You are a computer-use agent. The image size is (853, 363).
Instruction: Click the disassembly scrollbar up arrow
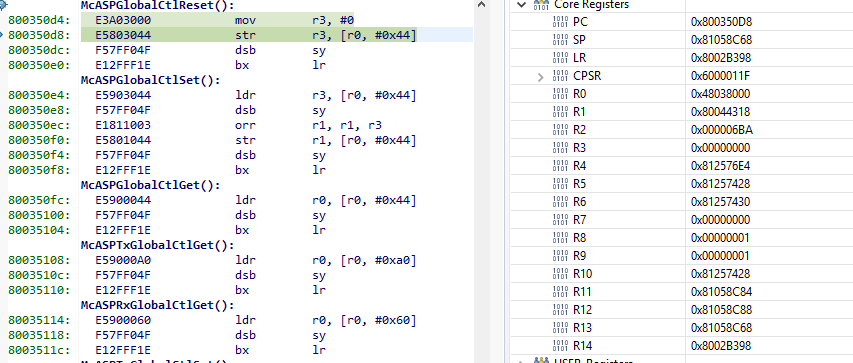point(481,4)
